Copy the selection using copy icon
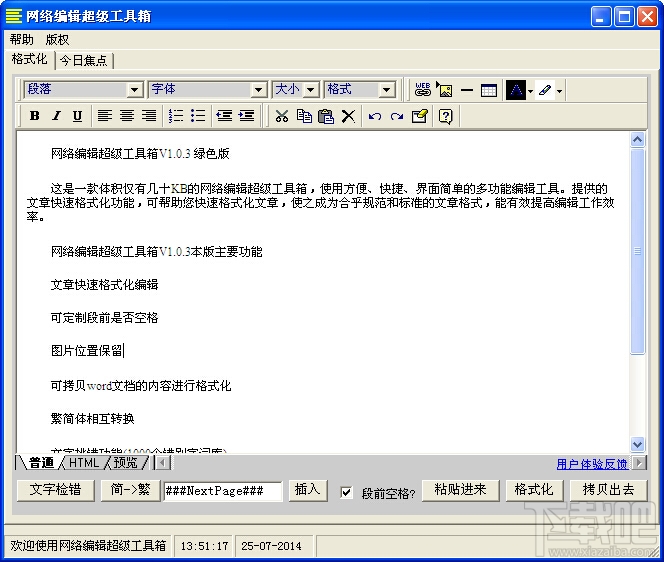This screenshot has height=562, width=664. 304,116
